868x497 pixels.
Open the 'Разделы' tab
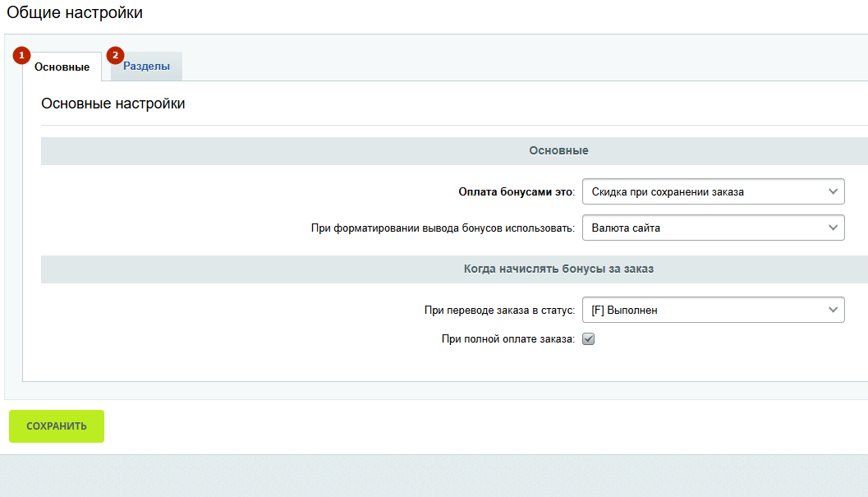(x=147, y=67)
